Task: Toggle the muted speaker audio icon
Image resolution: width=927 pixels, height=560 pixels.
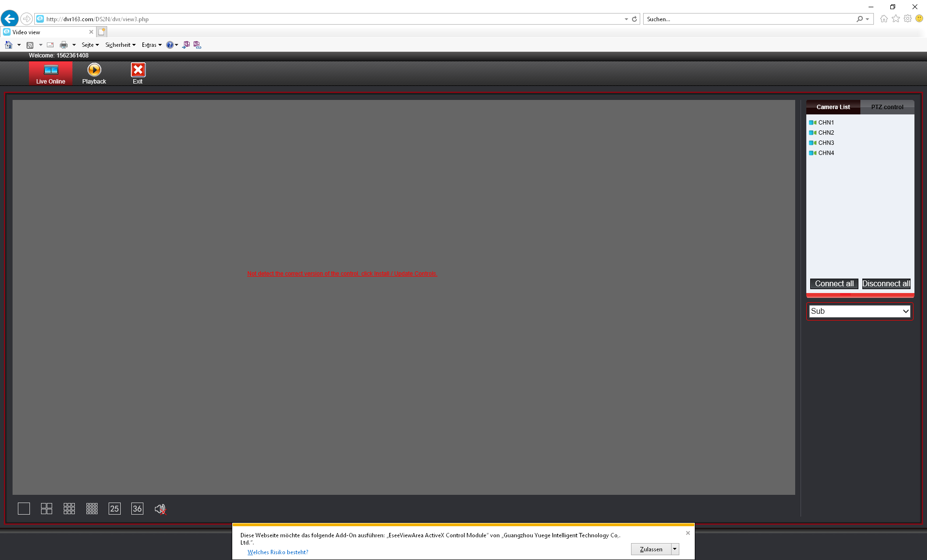Action: [x=160, y=509]
